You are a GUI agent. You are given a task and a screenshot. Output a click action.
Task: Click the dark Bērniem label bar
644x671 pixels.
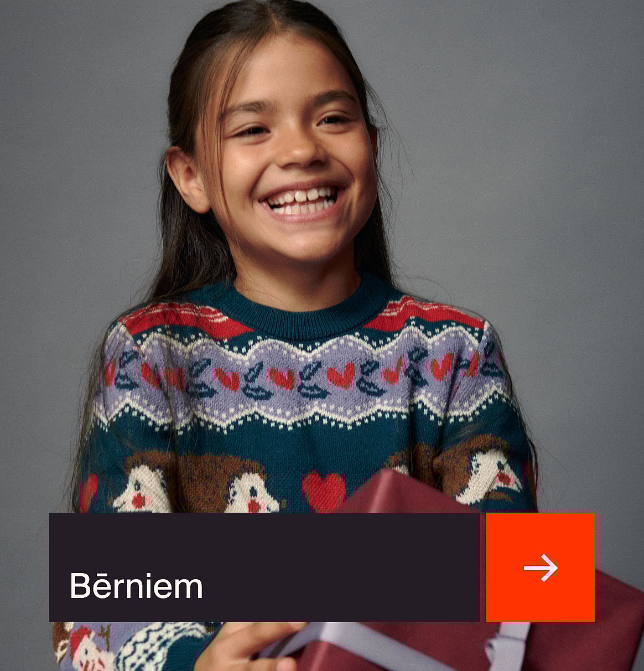pyautogui.click(x=264, y=567)
